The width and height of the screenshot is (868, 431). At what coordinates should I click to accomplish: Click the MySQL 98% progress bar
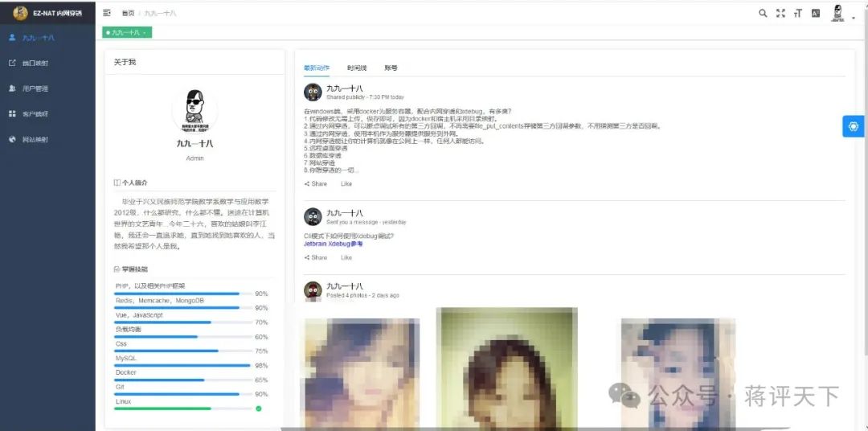pos(182,365)
